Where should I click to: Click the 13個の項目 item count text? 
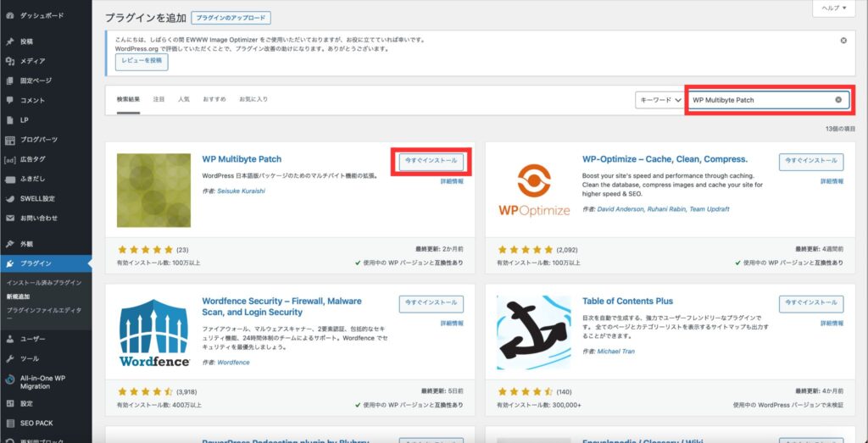click(840, 129)
